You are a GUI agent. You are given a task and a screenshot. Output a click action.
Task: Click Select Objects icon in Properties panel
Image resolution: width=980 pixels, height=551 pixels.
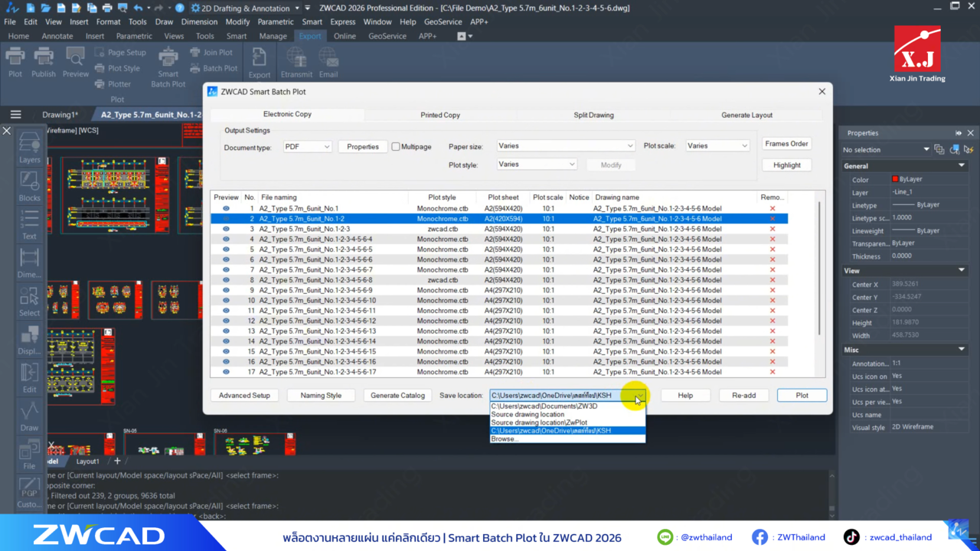954,150
